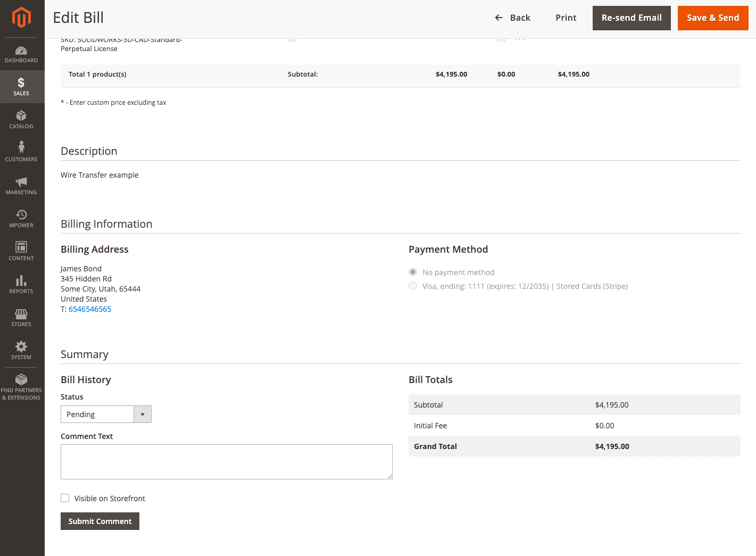Viewport: 756px width, 556px height.
Task: Open the Status dropdown showing Pending
Action: point(142,414)
